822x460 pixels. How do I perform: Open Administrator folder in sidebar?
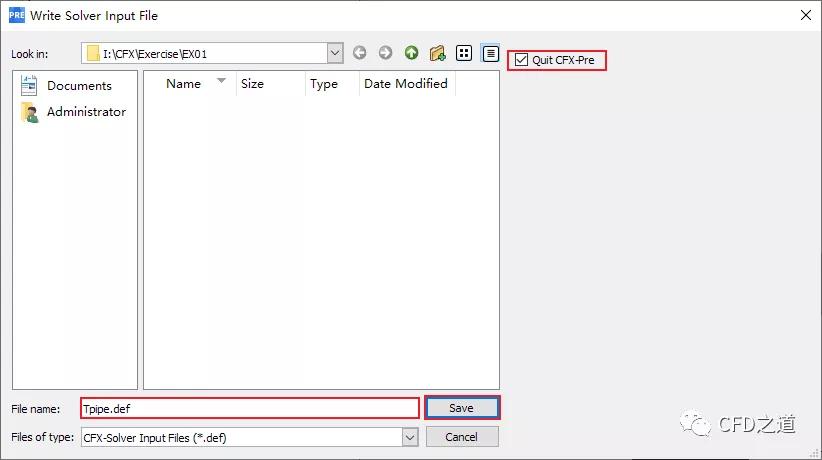(73, 112)
